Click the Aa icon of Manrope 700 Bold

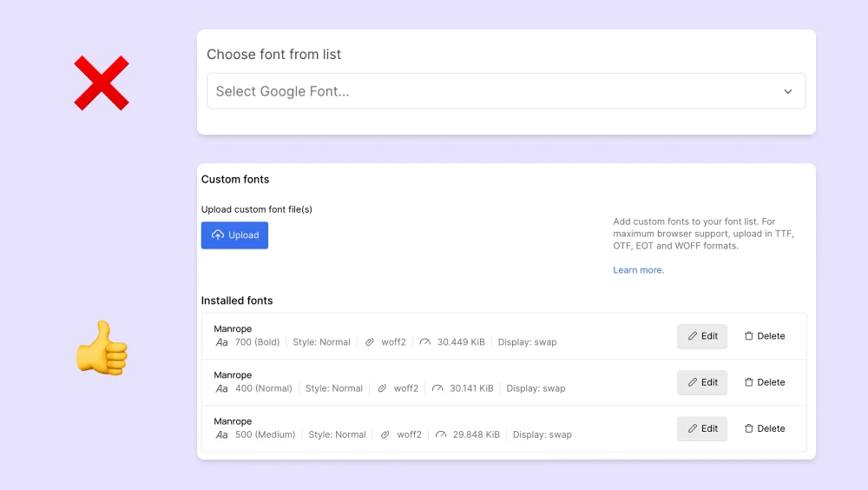tap(221, 342)
